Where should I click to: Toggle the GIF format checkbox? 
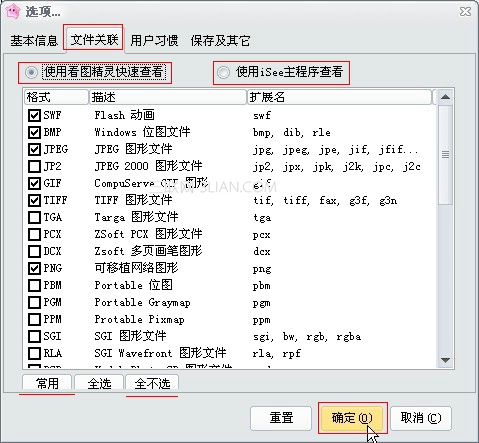[34, 183]
